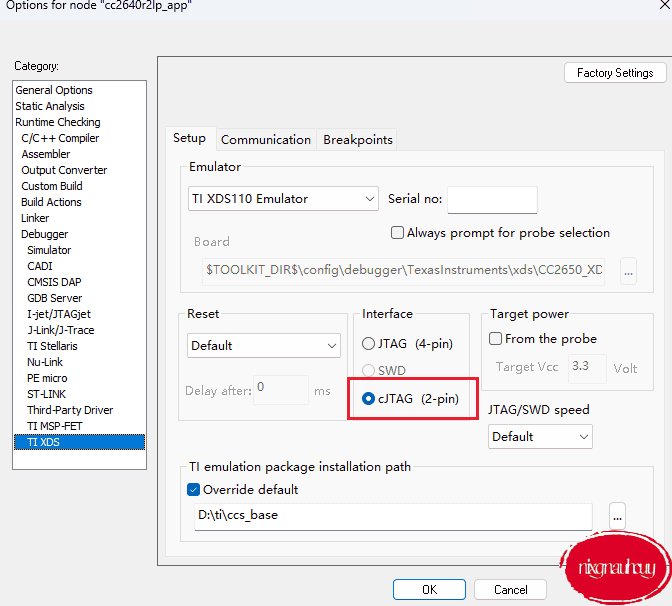This screenshot has width=672, height=606.
Task: Choose C/C++ Compiler category
Action: (60, 138)
